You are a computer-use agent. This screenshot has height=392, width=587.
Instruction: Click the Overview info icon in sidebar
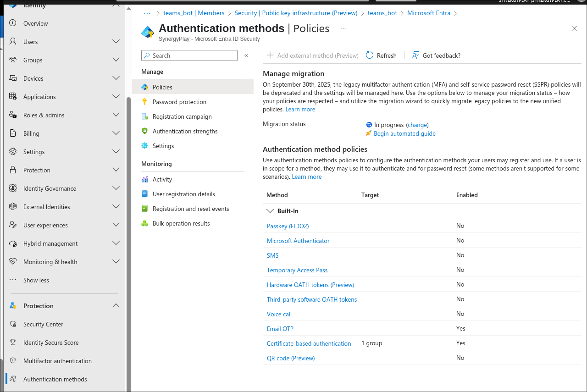coord(13,23)
